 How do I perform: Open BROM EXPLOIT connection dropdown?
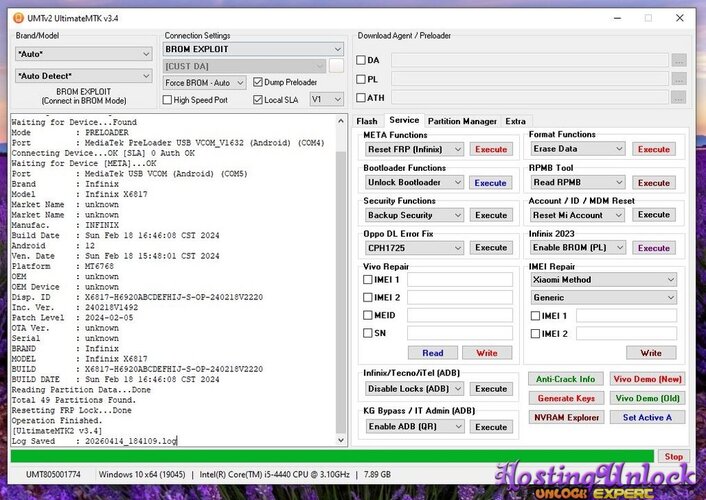click(x=253, y=49)
